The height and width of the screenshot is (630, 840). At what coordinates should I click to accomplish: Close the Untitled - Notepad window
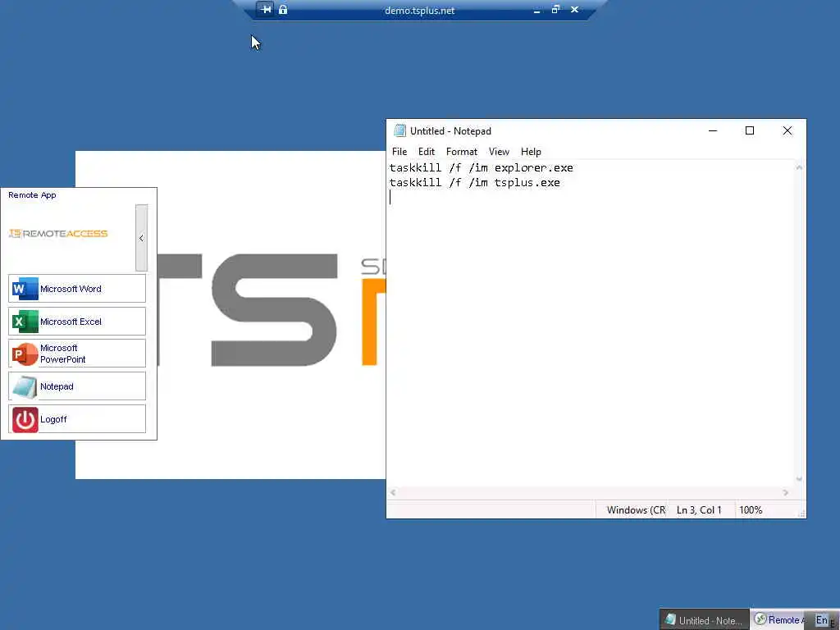coord(787,130)
